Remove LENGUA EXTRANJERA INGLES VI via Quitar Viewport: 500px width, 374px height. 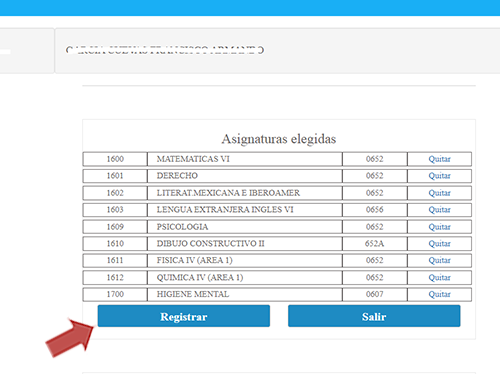click(439, 210)
